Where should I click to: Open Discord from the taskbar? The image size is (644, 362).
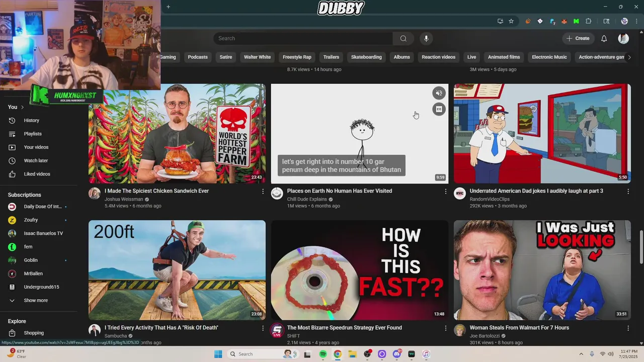(x=396, y=354)
